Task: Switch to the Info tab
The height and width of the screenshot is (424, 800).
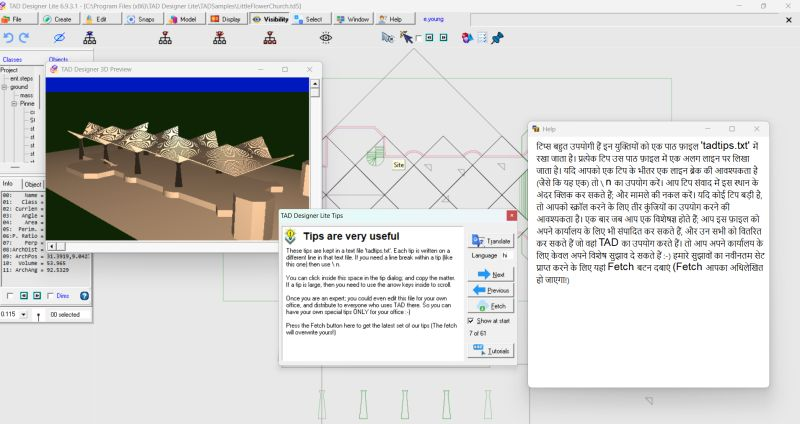Action: (8, 184)
